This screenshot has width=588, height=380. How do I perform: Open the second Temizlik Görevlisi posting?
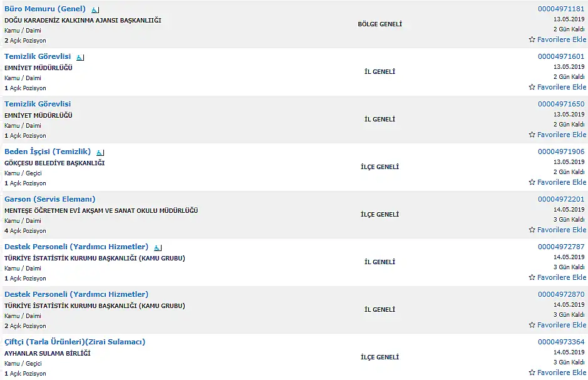(38, 104)
